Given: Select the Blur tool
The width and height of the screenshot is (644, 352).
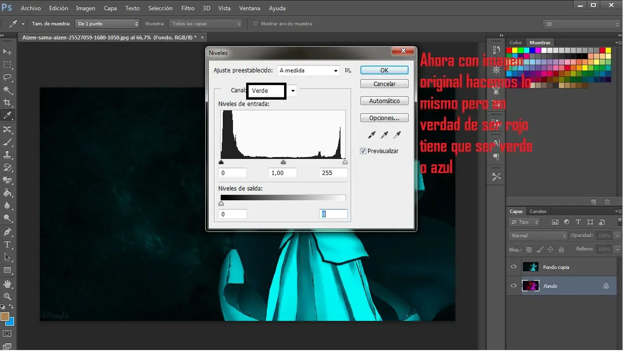Looking at the screenshot, I should (x=8, y=206).
